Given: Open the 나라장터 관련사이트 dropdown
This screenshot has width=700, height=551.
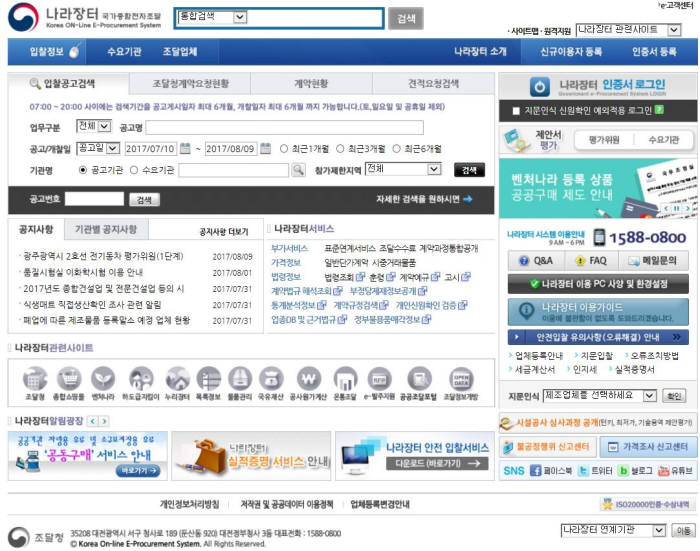Looking at the screenshot, I should coord(628,30).
